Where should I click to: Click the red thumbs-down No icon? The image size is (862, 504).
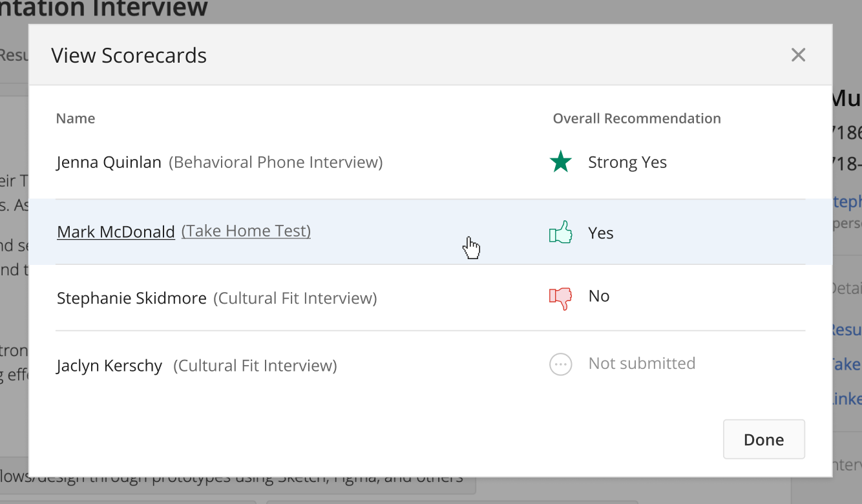coord(560,298)
